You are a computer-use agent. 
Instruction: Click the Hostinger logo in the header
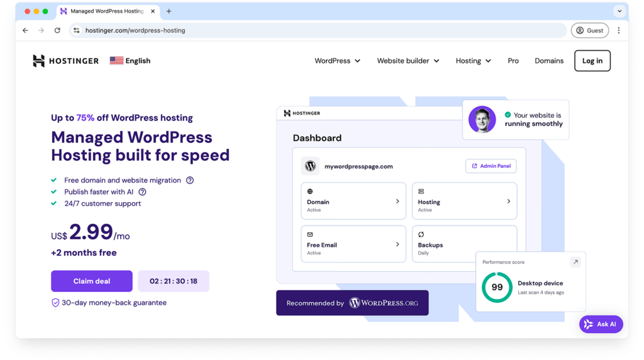click(65, 61)
